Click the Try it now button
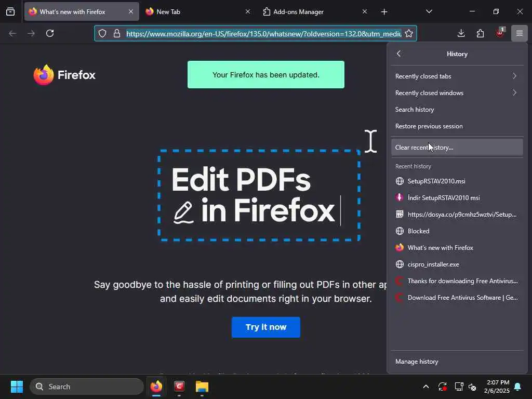532x399 pixels. [x=265, y=327]
